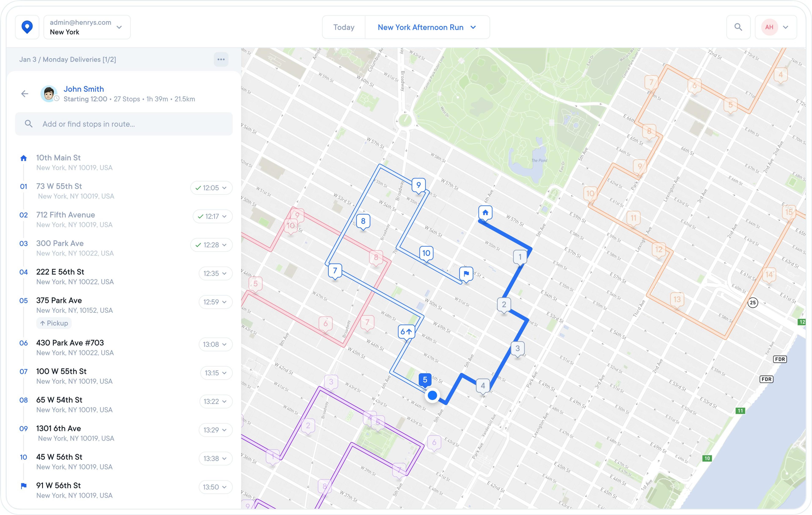Click blue outlined map marker 7
The height and width of the screenshot is (515, 812).
(x=335, y=271)
